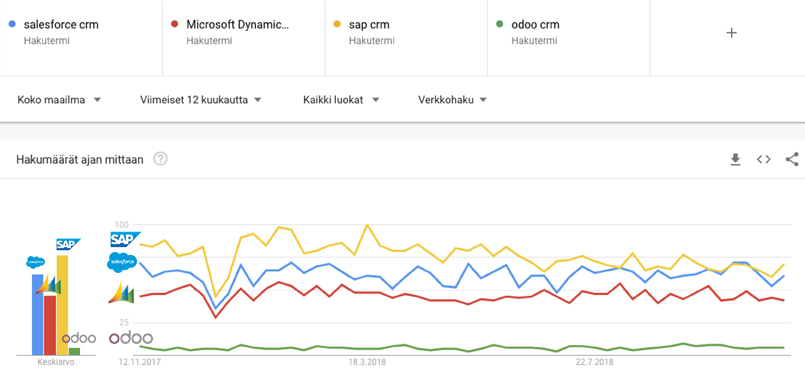
Task: Click the Salesforce logo above the average bars
Action: pyautogui.click(x=36, y=262)
